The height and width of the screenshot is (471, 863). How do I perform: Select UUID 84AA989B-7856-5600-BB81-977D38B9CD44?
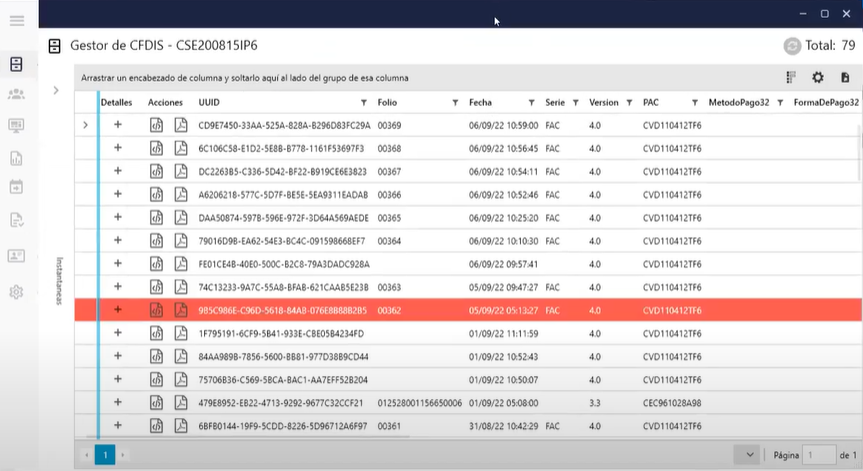click(x=283, y=357)
